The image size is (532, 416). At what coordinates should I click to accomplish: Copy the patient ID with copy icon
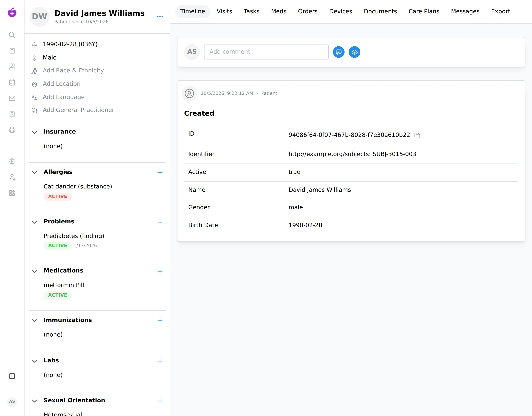click(417, 135)
